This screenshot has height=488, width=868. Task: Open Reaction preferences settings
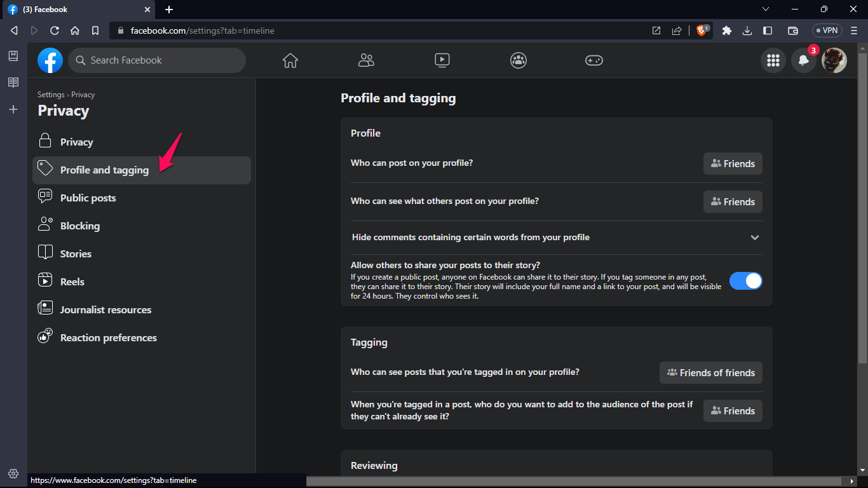click(142, 338)
